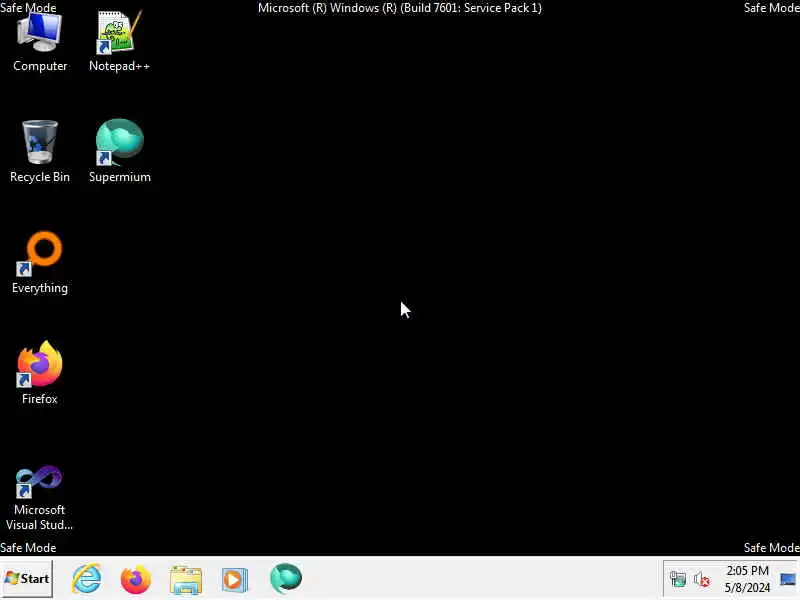This screenshot has width=800, height=600.
Task: Select the Notepad++ desktop shortcut
Action: coord(119,42)
